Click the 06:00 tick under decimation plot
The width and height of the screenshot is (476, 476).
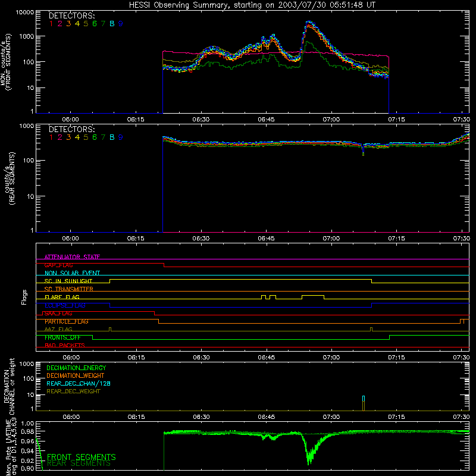click(x=71, y=417)
